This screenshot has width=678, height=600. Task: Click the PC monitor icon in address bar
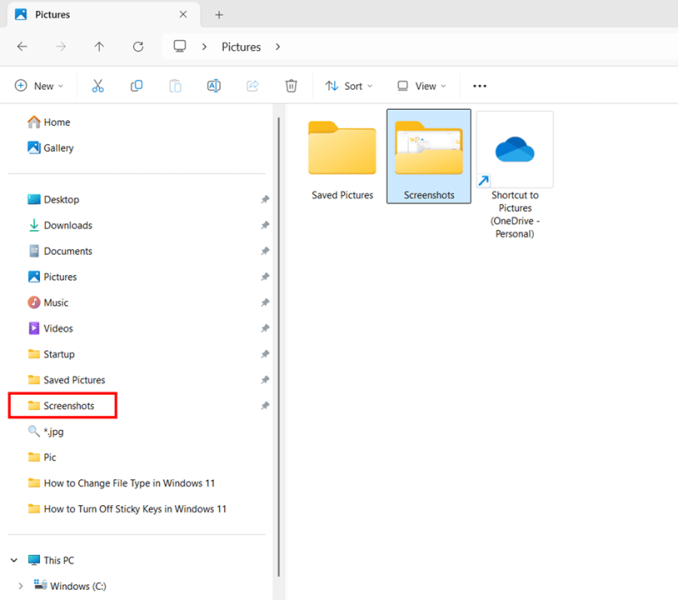click(180, 46)
